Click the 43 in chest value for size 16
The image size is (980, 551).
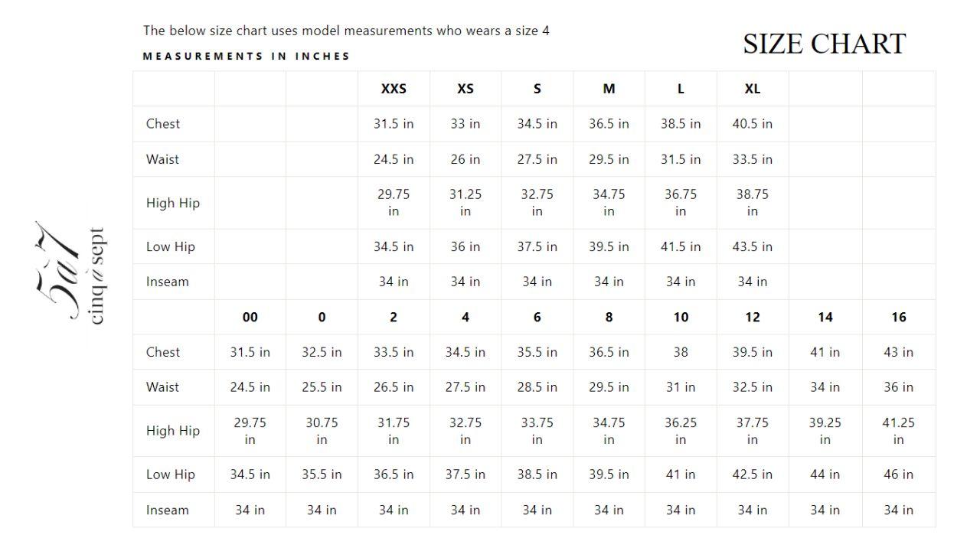(898, 352)
